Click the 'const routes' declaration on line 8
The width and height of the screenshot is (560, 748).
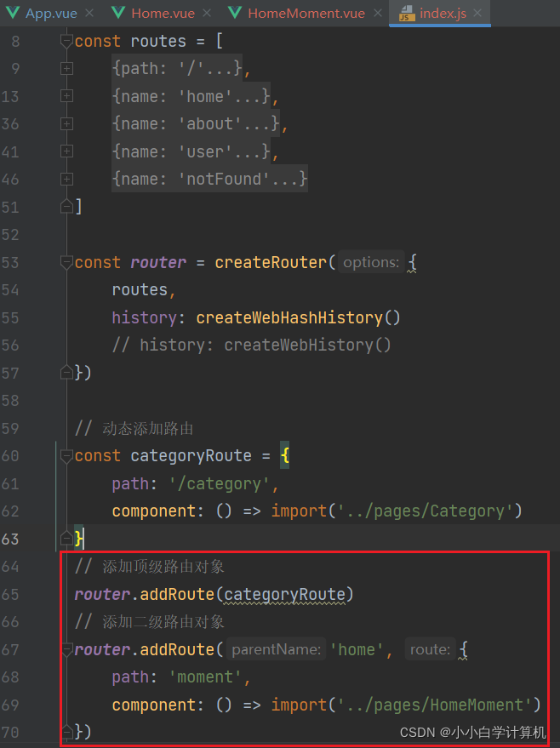[x=130, y=42]
